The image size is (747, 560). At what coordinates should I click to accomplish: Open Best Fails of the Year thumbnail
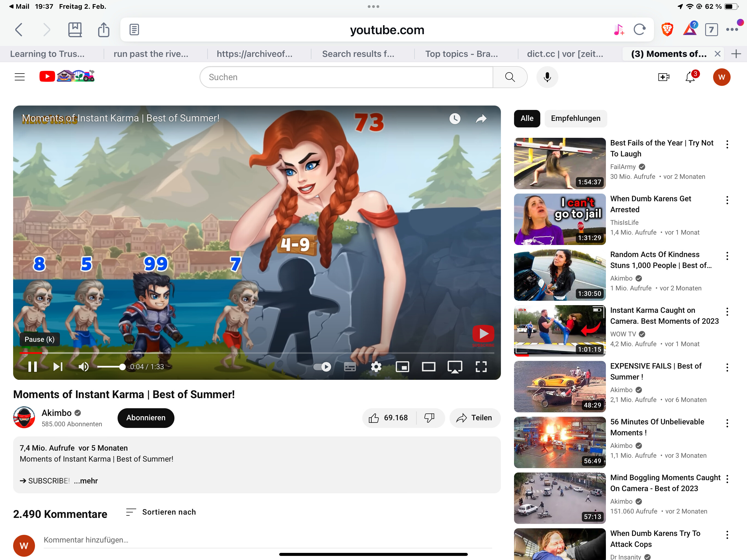click(x=560, y=163)
